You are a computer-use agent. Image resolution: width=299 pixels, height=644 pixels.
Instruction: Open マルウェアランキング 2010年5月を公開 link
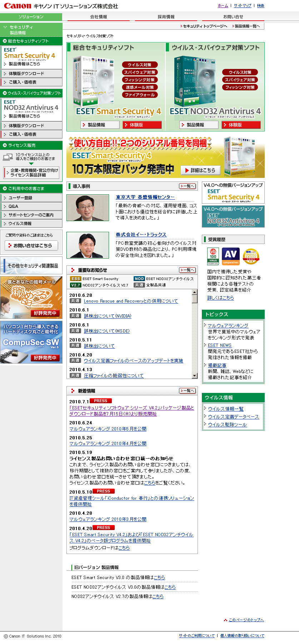(108, 429)
